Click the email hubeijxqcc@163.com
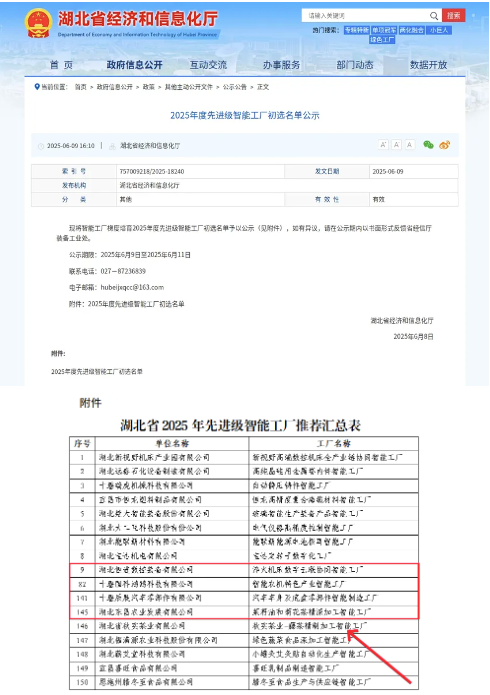This screenshot has height=695, width=490. click(x=132, y=288)
